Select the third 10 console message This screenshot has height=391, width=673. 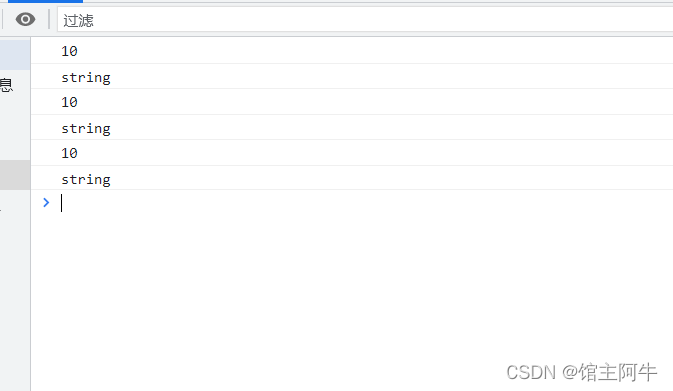pos(69,153)
